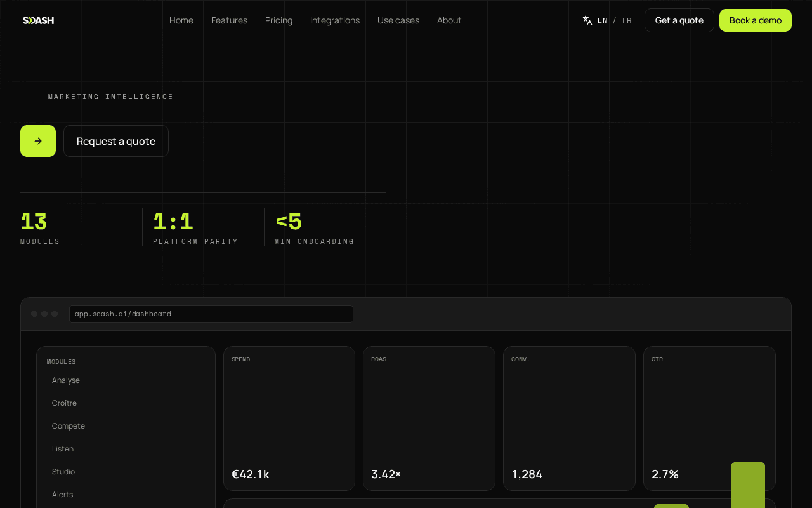Go to the Features page

[x=229, y=20]
